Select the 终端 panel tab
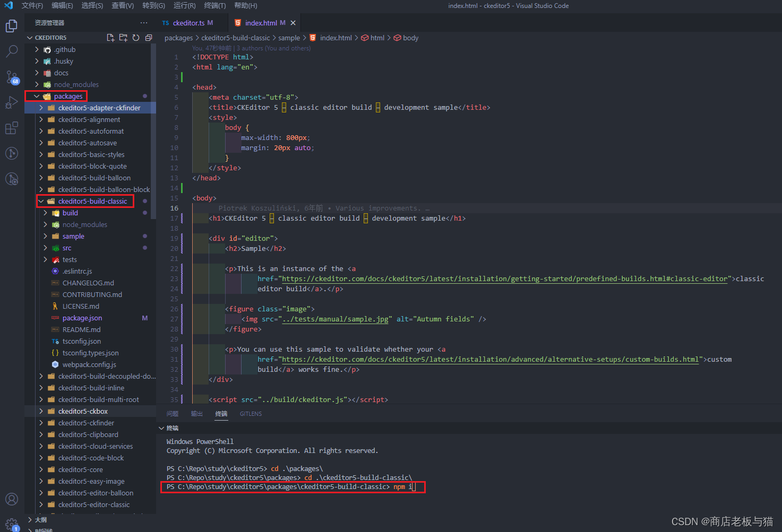Screen dimensions: 782x532 click(x=221, y=414)
